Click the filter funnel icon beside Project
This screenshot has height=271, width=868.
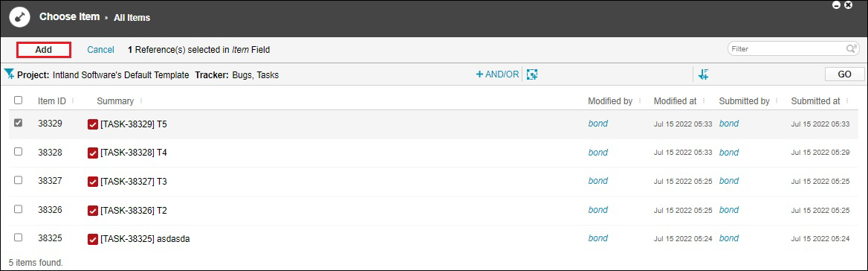10,74
